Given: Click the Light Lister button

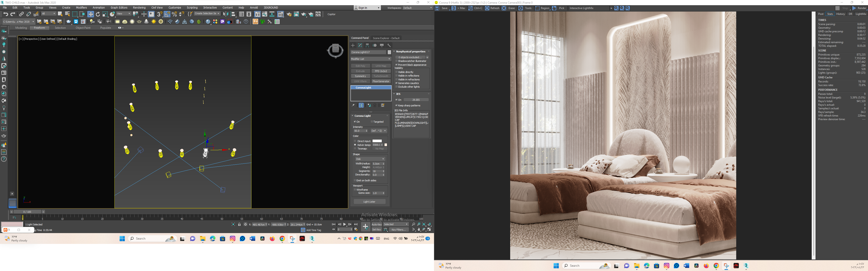Looking at the screenshot, I should (369, 202).
